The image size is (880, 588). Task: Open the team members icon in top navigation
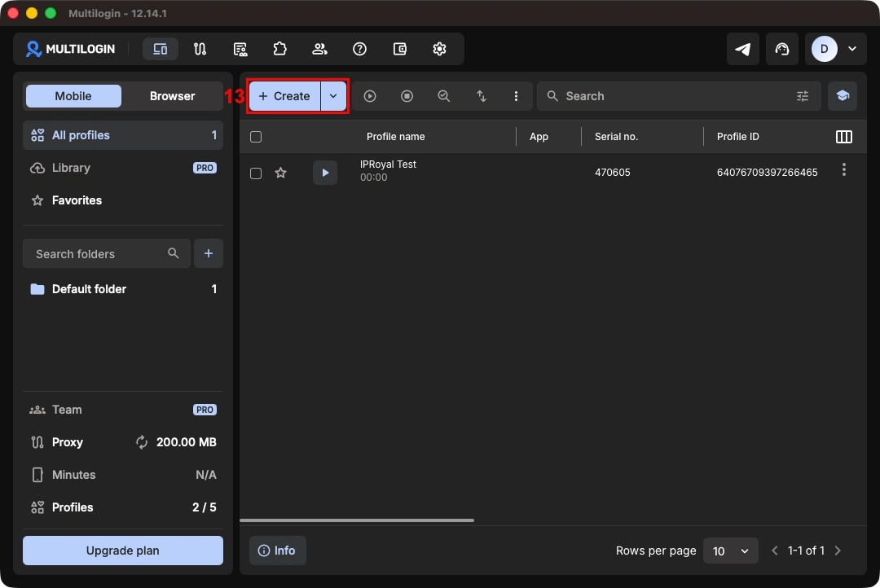click(320, 49)
